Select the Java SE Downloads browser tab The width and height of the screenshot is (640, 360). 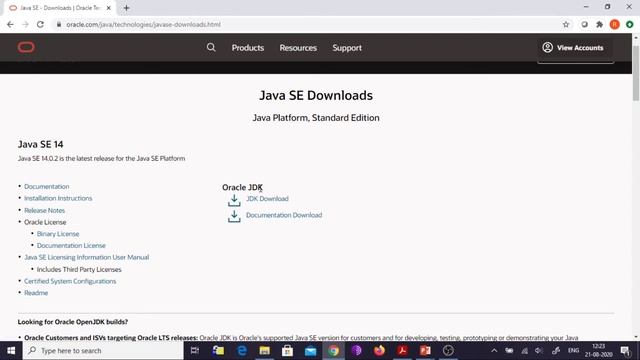pyautogui.click(x=59, y=8)
